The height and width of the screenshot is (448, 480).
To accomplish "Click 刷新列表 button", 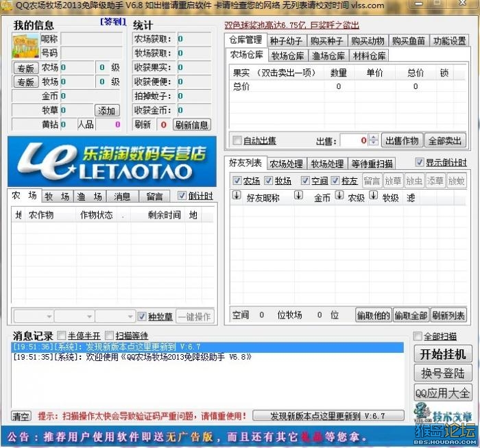I will point(448,315).
